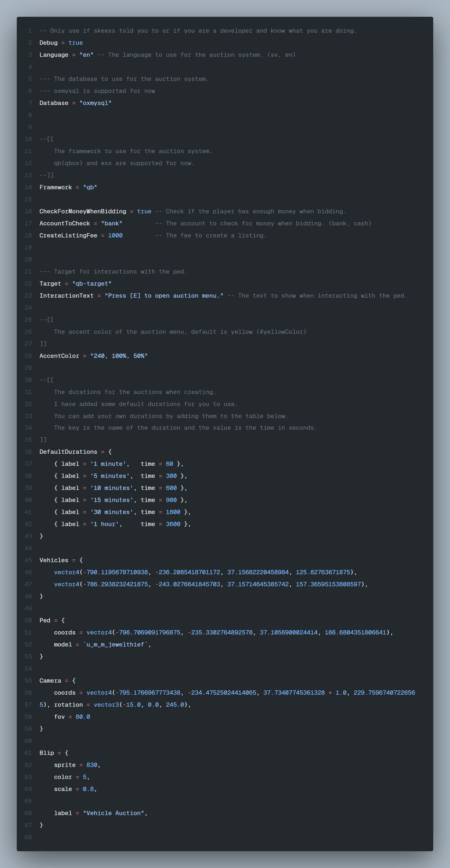Select the Language "en" string

coord(86,55)
